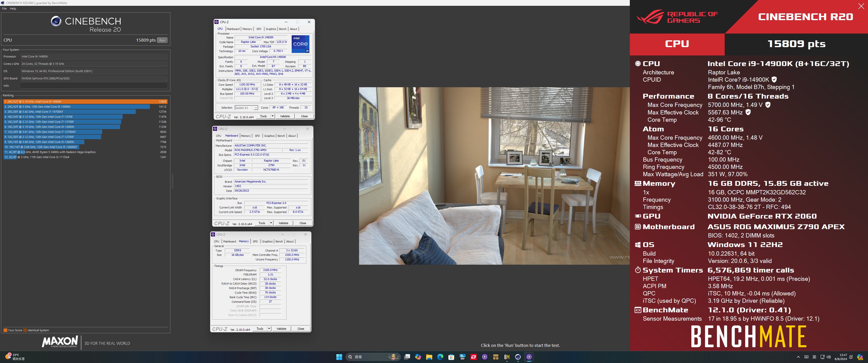Open the red D-logo app on the taskbar
Viewport: 868px width, 363px height.
click(x=473, y=357)
